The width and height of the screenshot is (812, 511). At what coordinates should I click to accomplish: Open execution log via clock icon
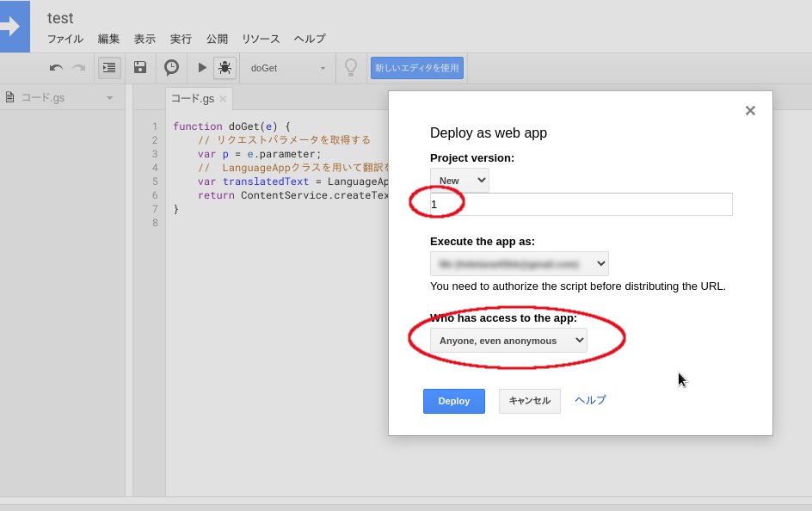click(171, 67)
